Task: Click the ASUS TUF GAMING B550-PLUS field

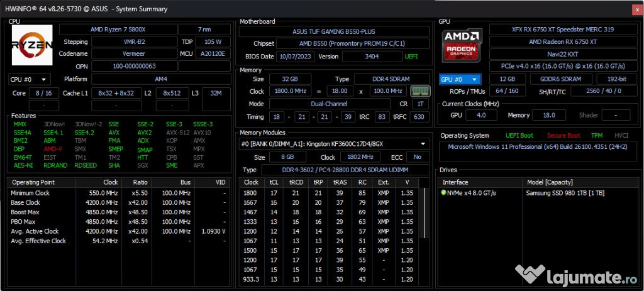Action: click(x=334, y=31)
